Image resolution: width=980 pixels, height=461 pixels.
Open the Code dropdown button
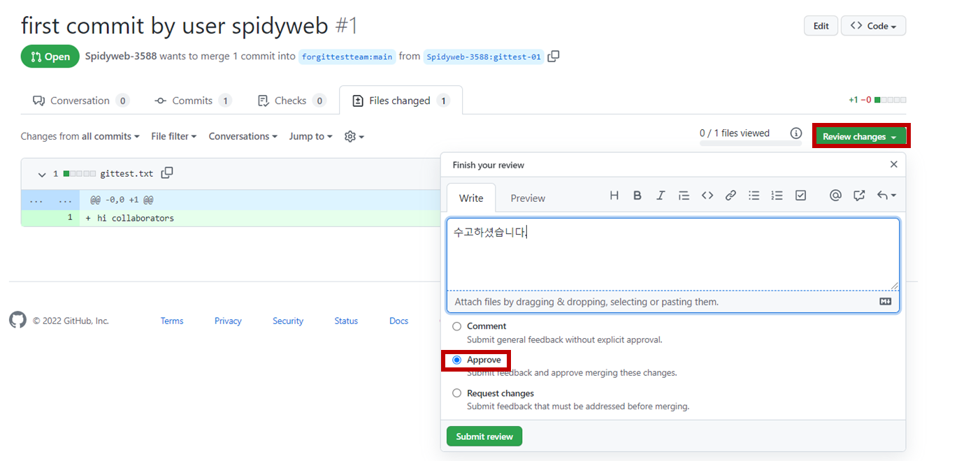pyautogui.click(x=873, y=26)
